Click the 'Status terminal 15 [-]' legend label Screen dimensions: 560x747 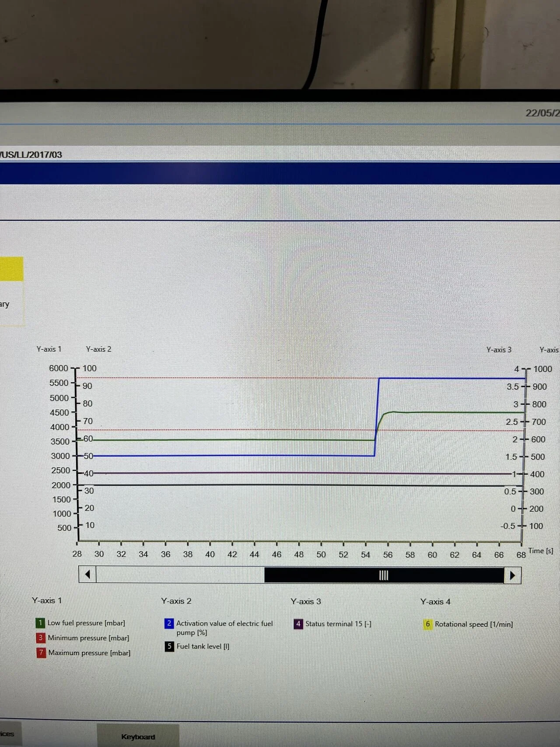click(338, 624)
